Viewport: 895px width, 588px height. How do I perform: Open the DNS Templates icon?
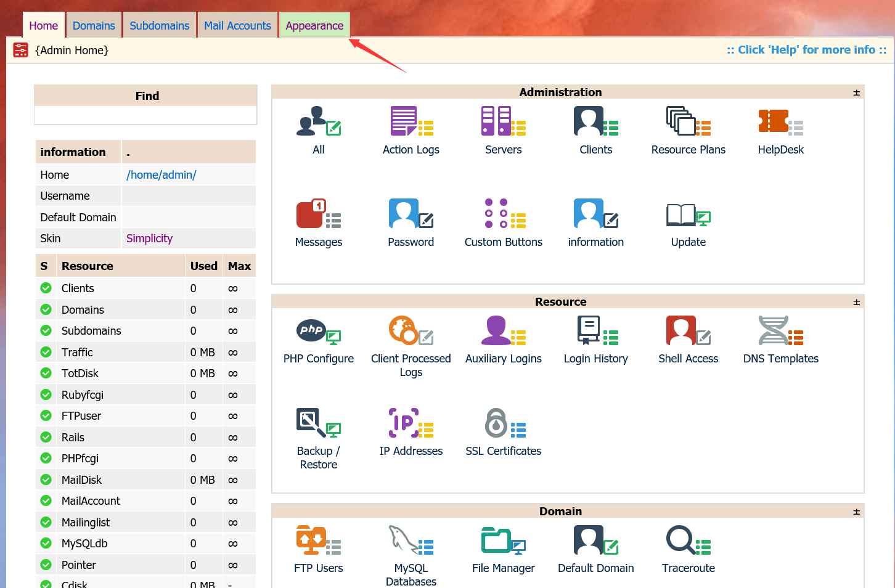(x=780, y=331)
